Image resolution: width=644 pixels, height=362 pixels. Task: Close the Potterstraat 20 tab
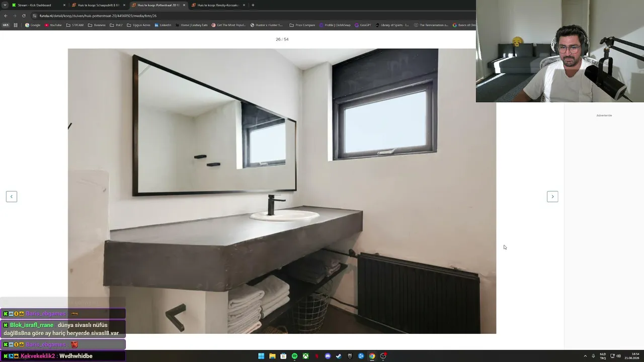click(184, 5)
